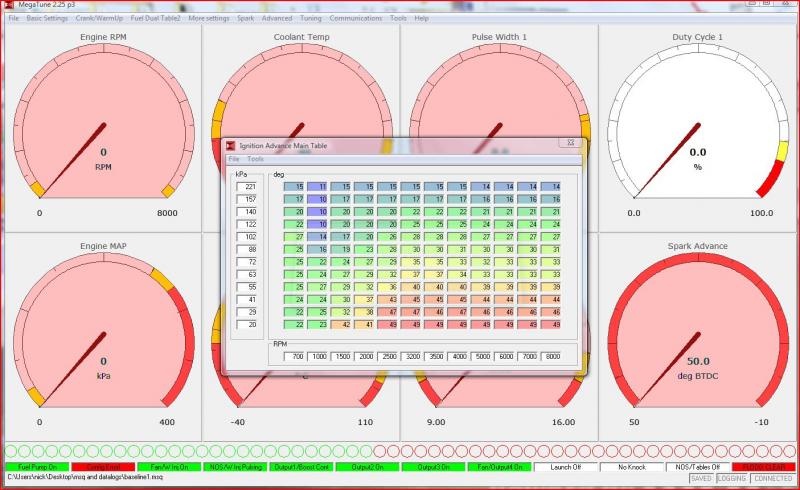
Task: Open the Basic Settings menu
Action: [47, 18]
